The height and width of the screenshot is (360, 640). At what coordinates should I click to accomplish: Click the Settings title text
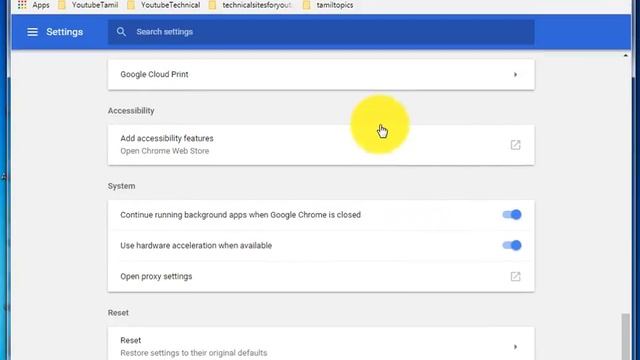(64, 32)
